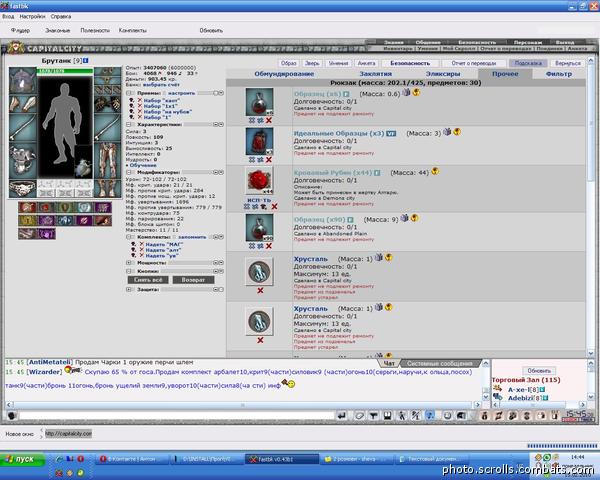
Task: Open the Комплекты toolbar menu
Action: tap(133, 30)
